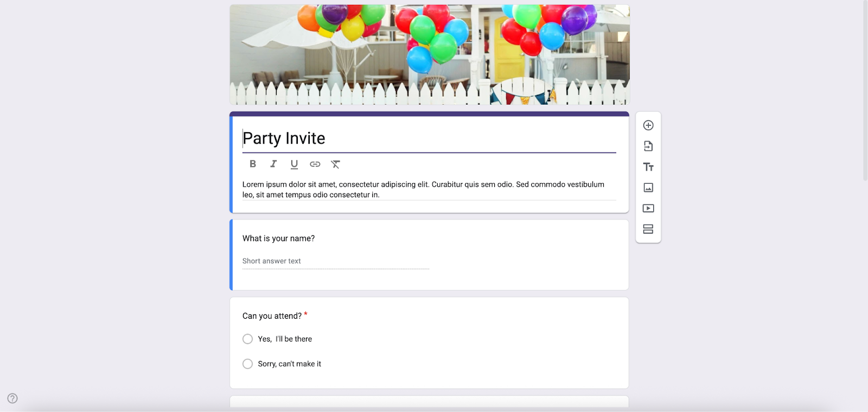Edit the Lorem ipsum description text
Viewport: 868px width, 412px height.
pos(423,189)
